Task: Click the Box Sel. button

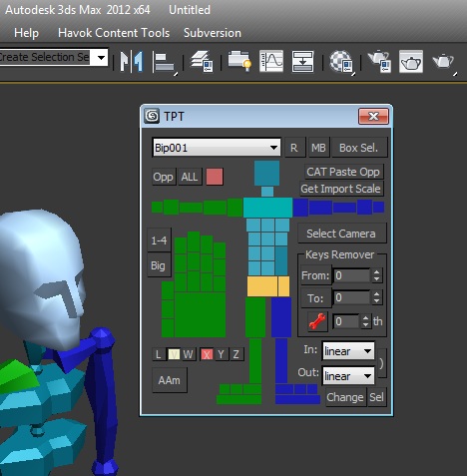Action: [x=359, y=148]
